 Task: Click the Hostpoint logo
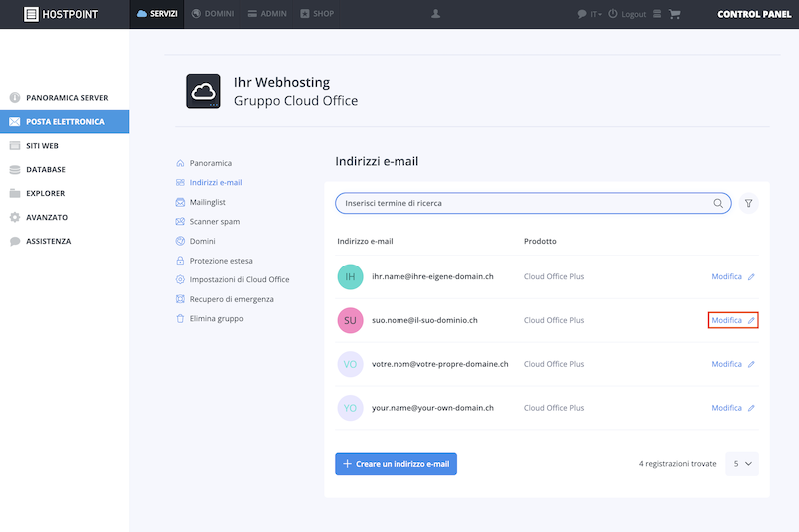coord(61,14)
